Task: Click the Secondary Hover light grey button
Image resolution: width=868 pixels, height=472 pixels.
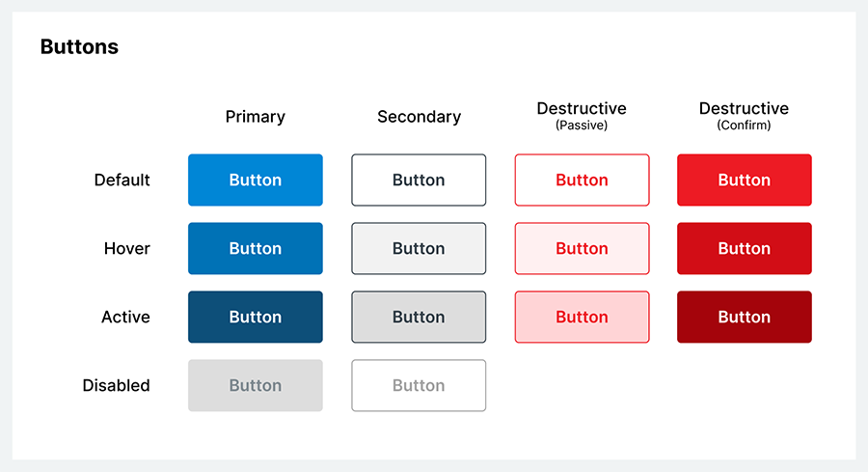Action: point(419,249)
